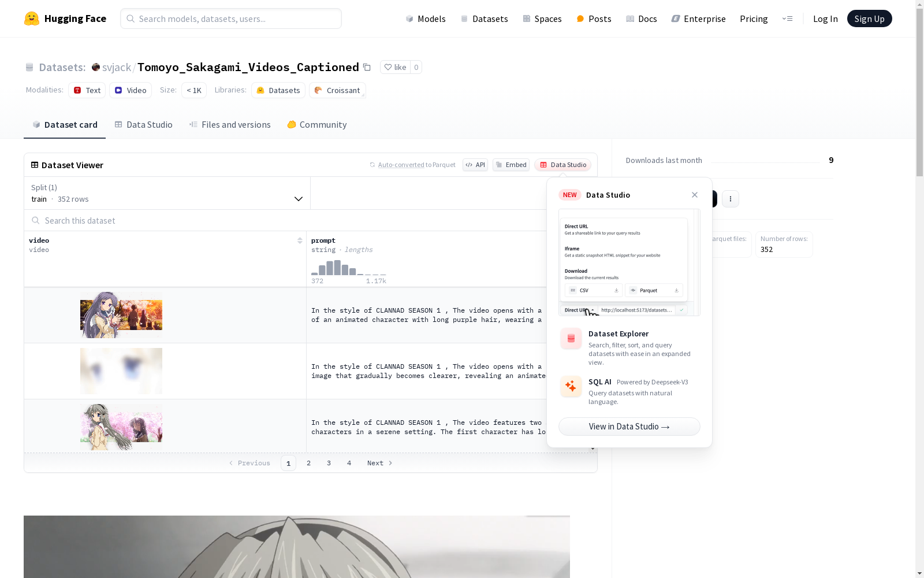
Task: Click the Sign Up button
Action: click(x=869, y=18)
